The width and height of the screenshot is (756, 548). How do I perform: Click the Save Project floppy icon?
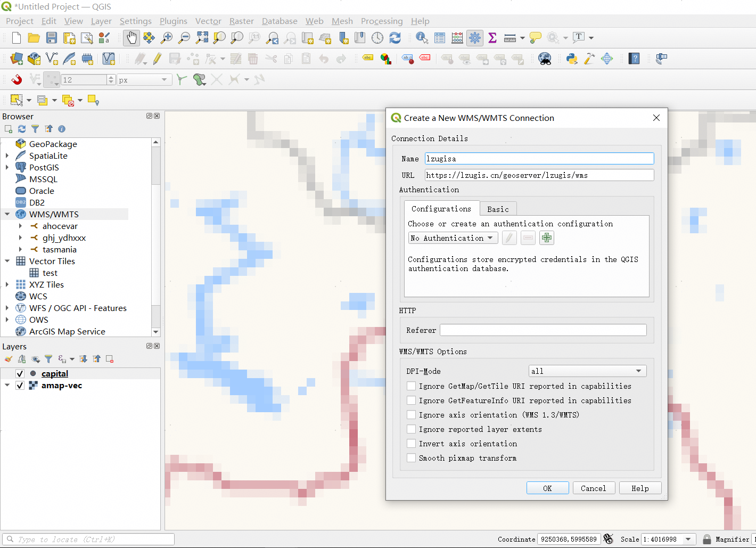(52, 38)
